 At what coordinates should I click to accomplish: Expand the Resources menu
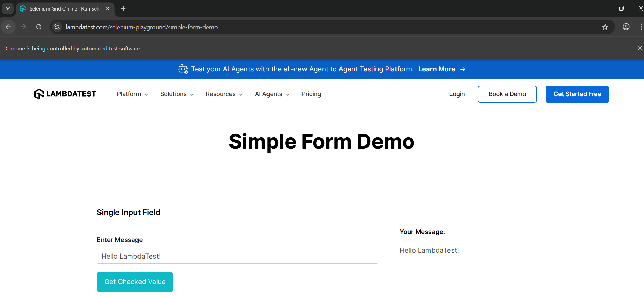[224, 94]
